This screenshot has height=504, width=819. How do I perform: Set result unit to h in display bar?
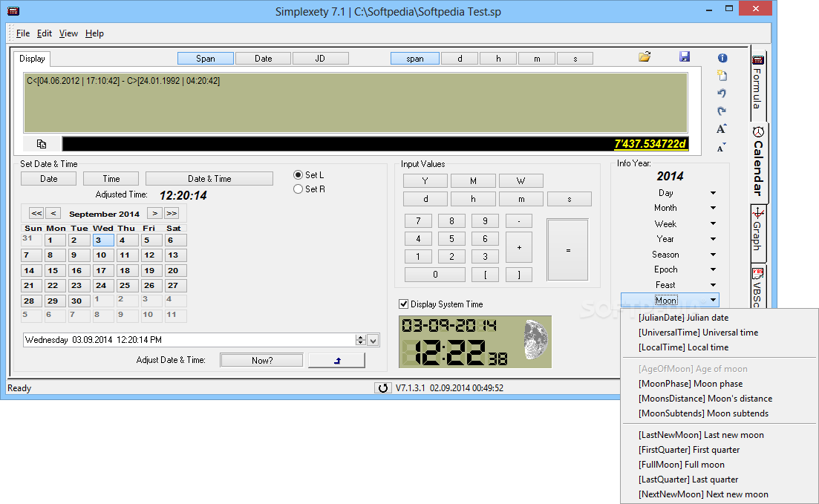[498, 59]
